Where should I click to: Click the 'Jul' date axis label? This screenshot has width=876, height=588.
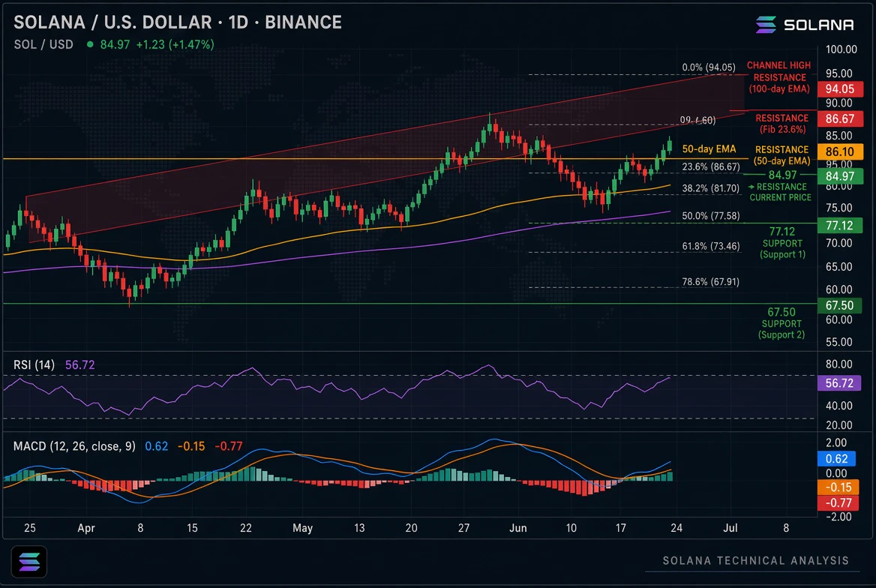point(730,528)
